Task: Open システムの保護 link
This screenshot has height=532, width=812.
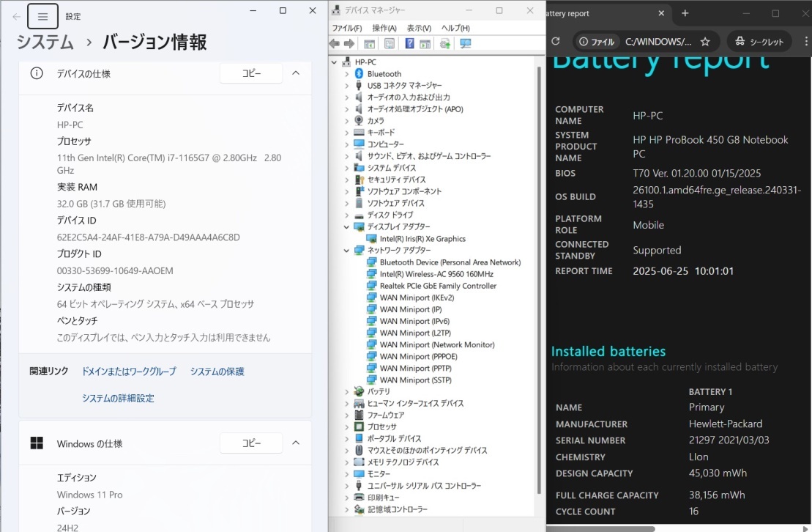Action: [x=217, y=372]
